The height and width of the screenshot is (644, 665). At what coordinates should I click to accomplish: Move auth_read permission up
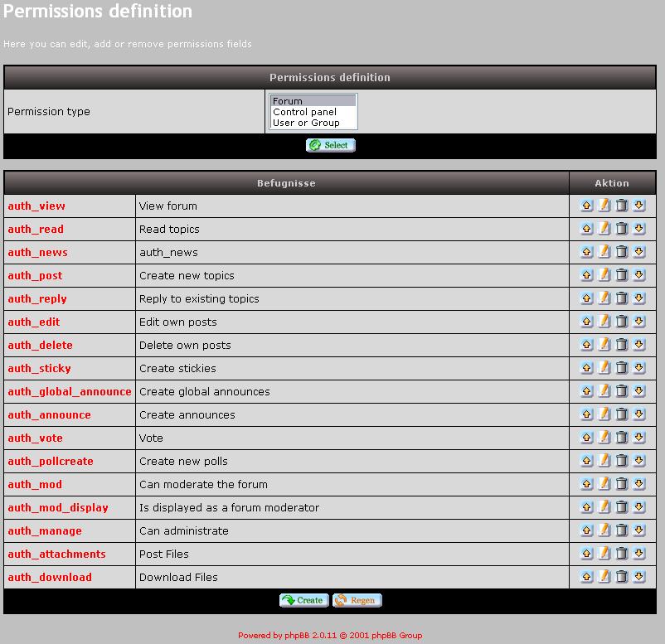[x=587, y=229]
